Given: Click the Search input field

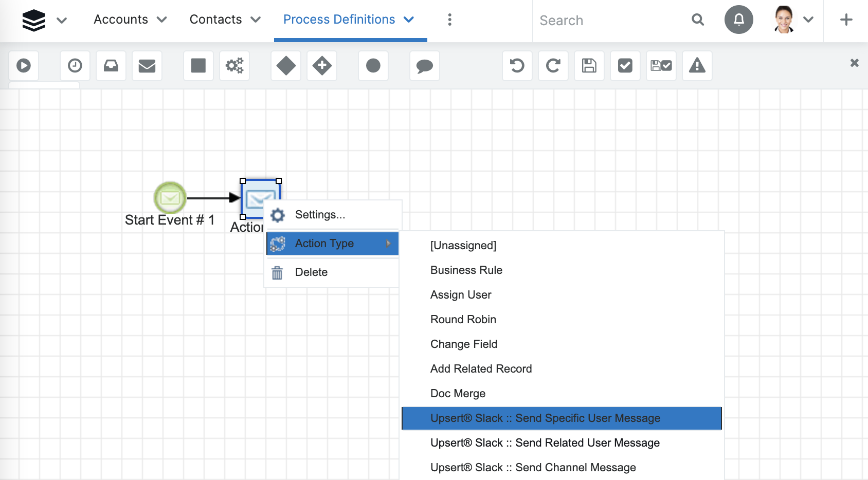Looking at the screenshot, I should click(607, 21).
